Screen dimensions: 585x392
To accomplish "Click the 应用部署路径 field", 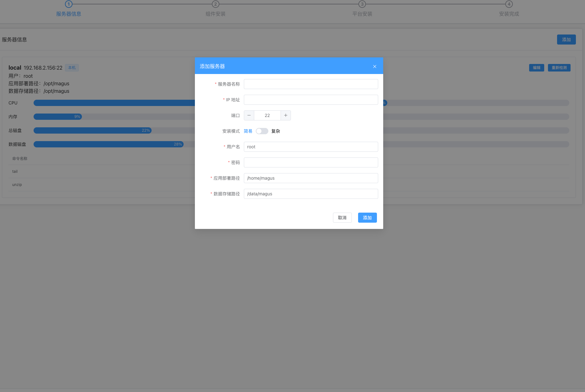I will [x=311, y=178].
